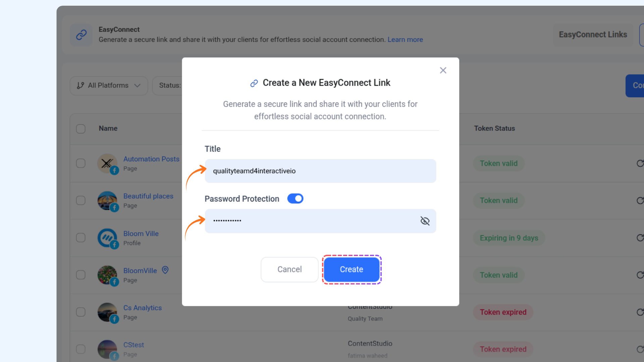Viewport: 644px width, 362px height.
Task: Tick the select-all checkbox beside Name
Action: click(x=80, y=129)
